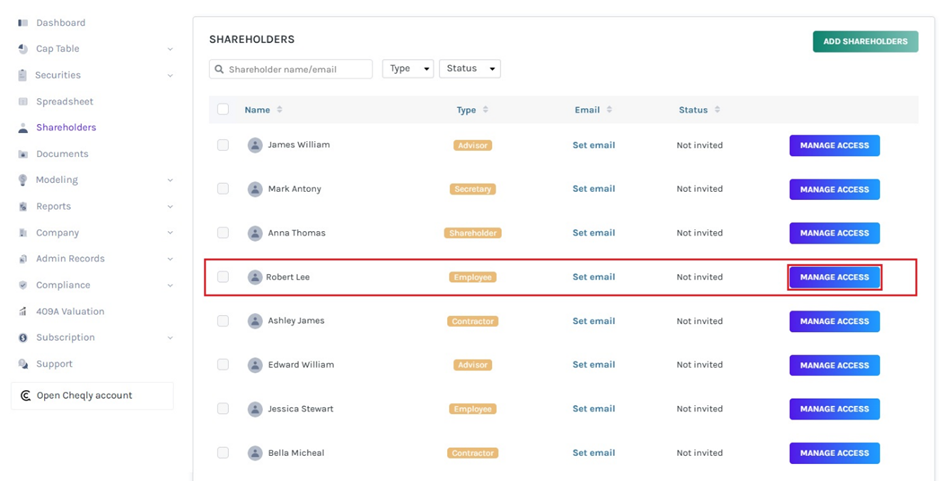Focus the shareholder name/email search field
This screenshot has width=940, height=481.
(296, 69)
